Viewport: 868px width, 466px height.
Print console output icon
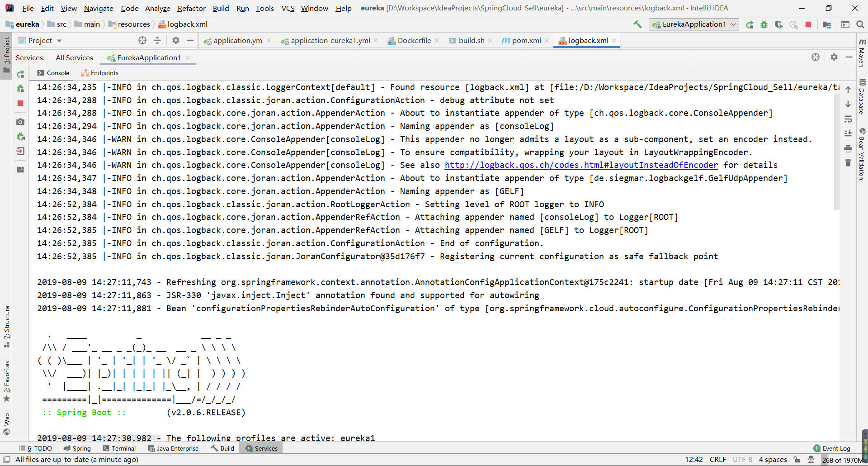click(x=848, y=148)
